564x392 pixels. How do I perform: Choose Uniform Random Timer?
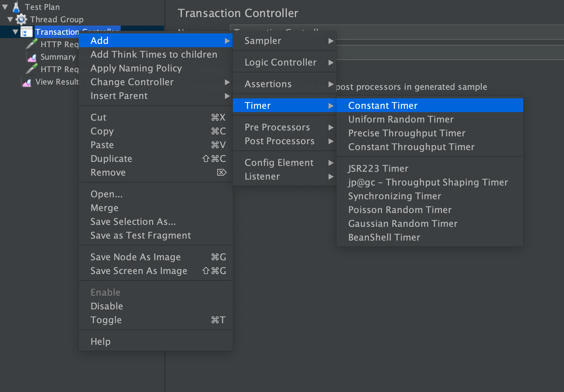point(401,119)
